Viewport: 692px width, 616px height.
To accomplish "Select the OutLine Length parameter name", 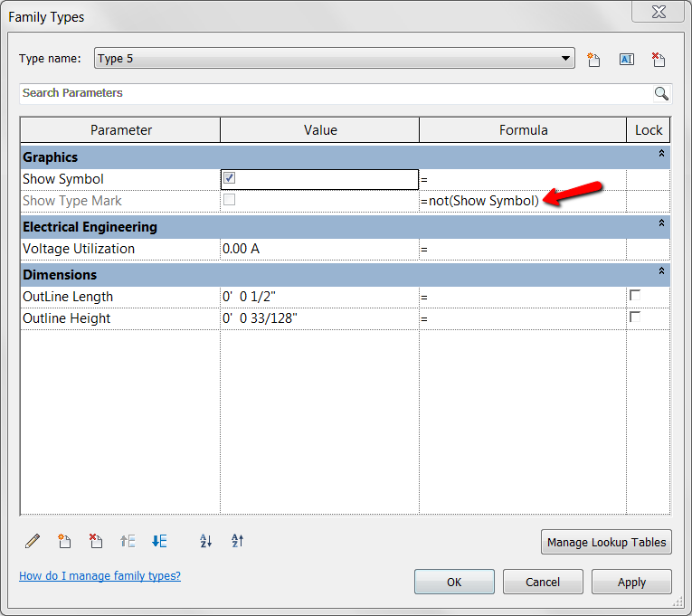I will click(x=68, y=297).
